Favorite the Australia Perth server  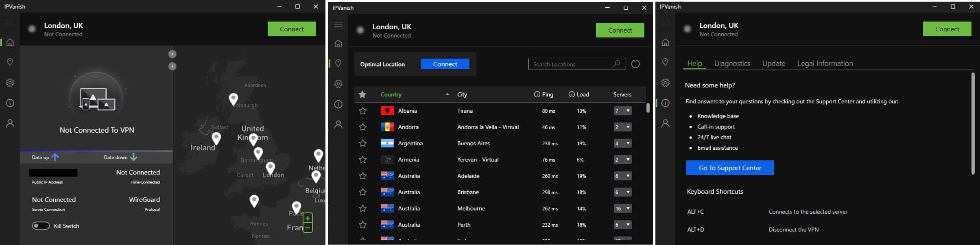point(363,225)
